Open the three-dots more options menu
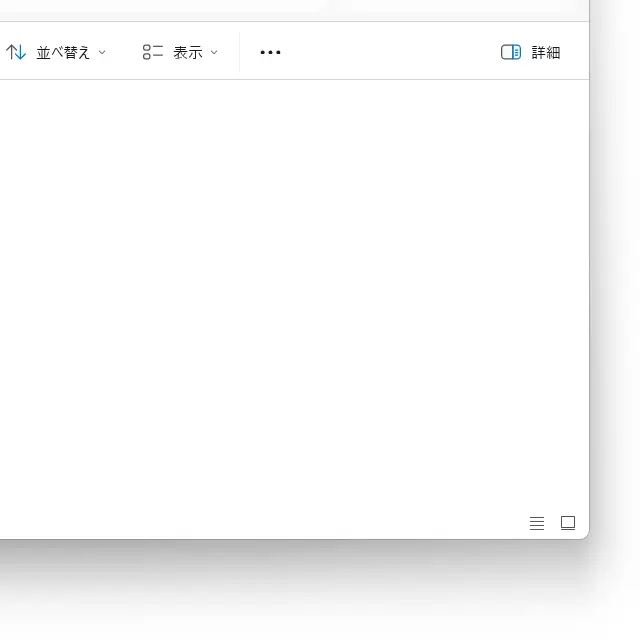This screenshot has height=640, width=640. (270, 52)
